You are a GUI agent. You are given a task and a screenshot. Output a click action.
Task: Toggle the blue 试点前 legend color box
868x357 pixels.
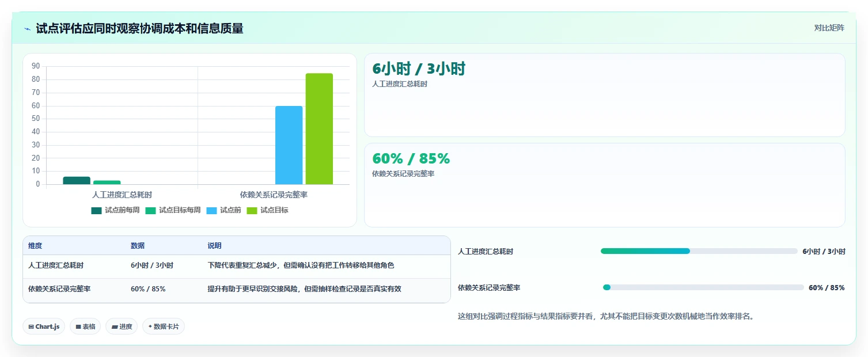pos(211,211)
